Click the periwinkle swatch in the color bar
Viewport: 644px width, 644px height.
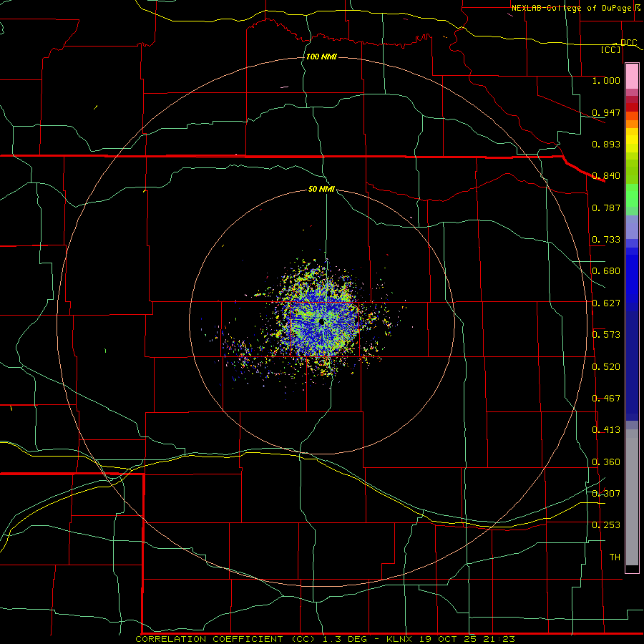(632, 228)
